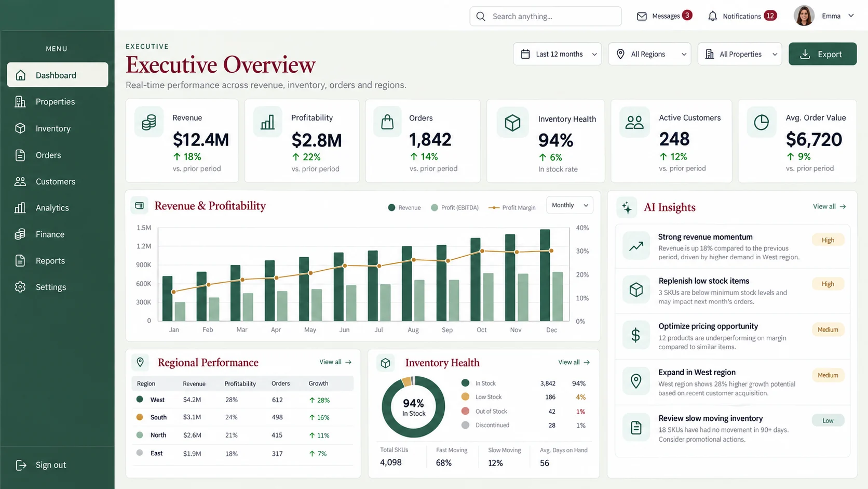Open the Last 12 months dropdown
868x489 pixels.
pyautogui.click(x=558, y=54)
